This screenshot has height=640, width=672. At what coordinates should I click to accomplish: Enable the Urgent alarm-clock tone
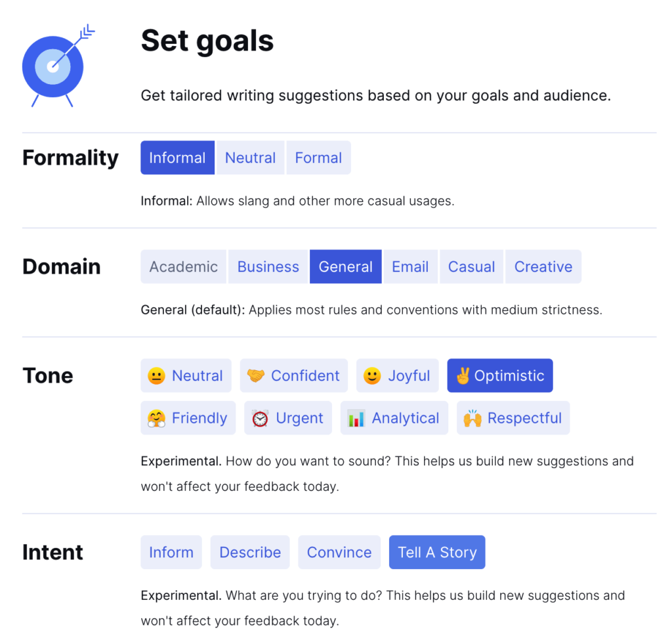click(x=287, y=418)
